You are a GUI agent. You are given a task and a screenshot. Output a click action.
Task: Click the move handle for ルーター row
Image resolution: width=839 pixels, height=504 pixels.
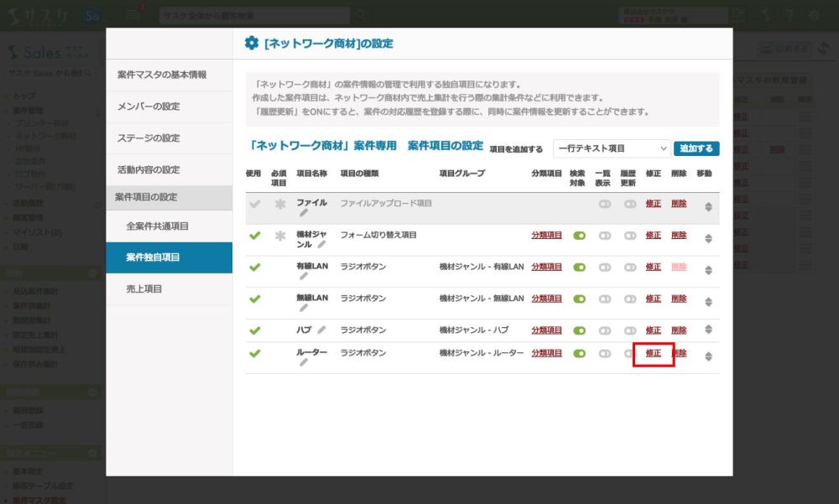(x=708, y=356)
